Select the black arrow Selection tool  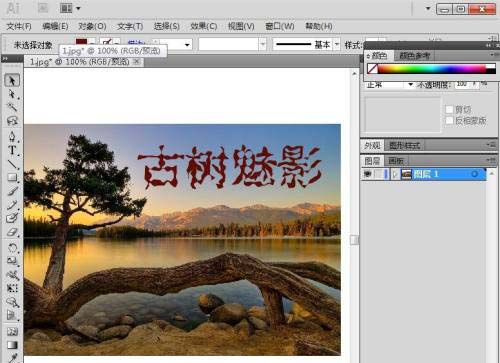pyautogui.click(x=12, y=80)
